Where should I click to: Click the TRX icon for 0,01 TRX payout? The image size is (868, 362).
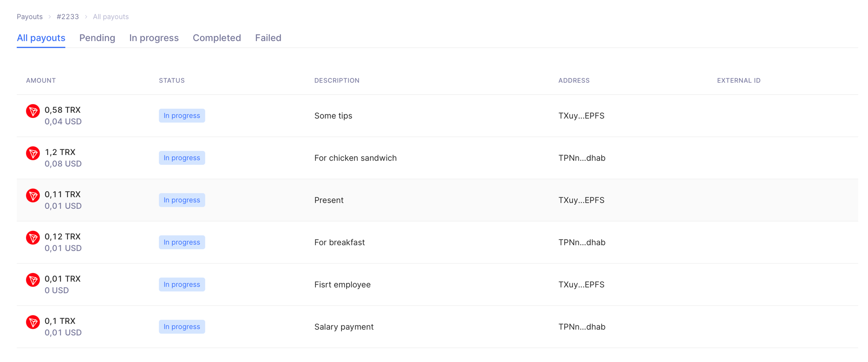(x=33, y=280)
